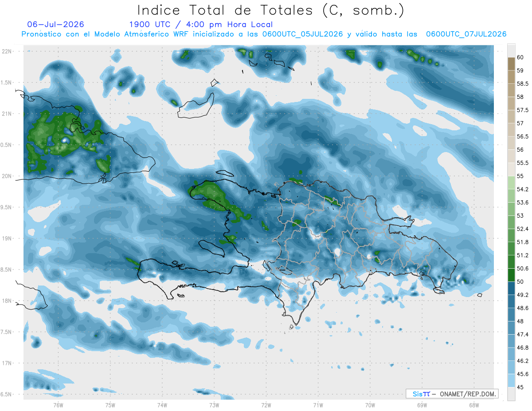Click the dark blue color bar segment between 49.2 and 50
Viewport: 532px width, 411px height.
pos(511,288)
